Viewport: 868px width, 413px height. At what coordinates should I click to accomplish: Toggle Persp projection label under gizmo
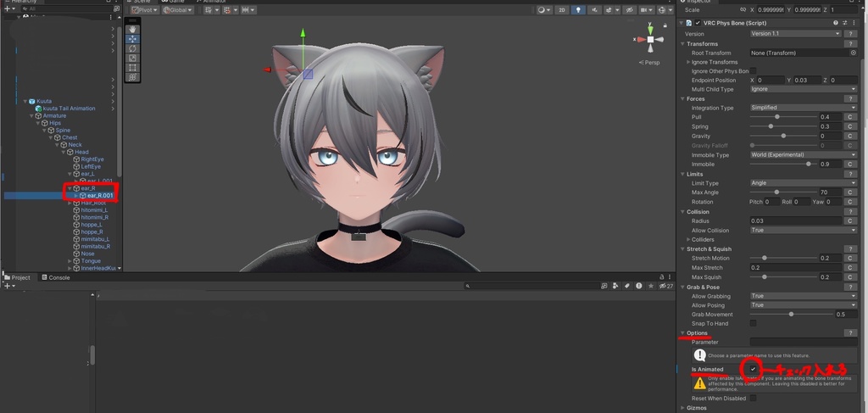(649, 62)
